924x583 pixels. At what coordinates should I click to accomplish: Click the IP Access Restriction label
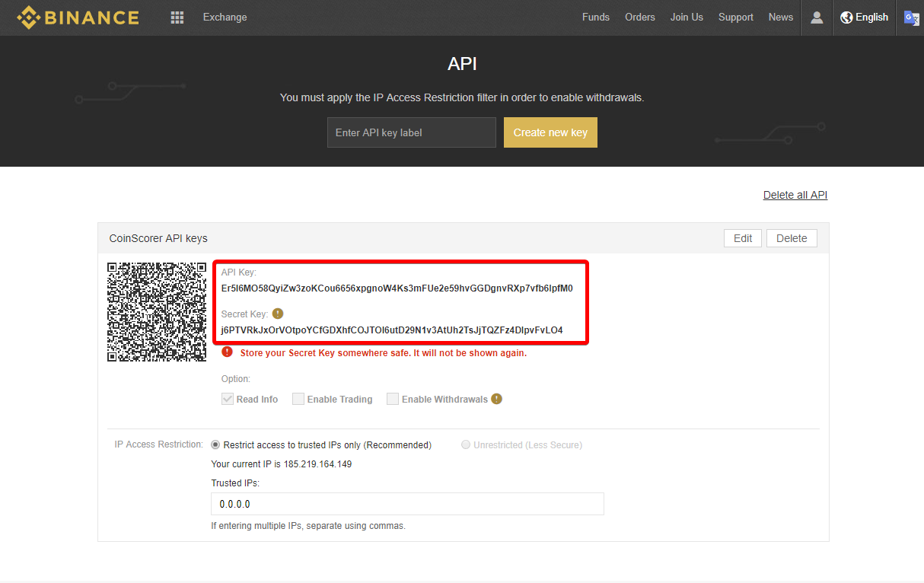click(x=159, y=444)
